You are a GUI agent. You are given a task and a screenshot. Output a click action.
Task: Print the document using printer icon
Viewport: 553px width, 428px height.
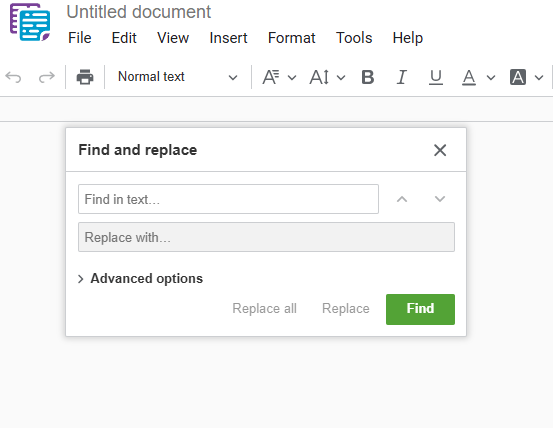click(x=85, y=77)
